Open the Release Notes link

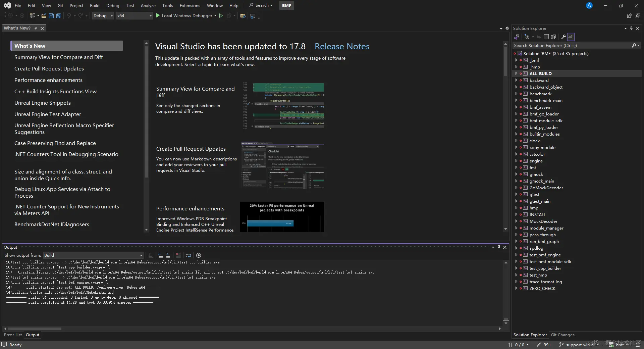pos(342,46)
